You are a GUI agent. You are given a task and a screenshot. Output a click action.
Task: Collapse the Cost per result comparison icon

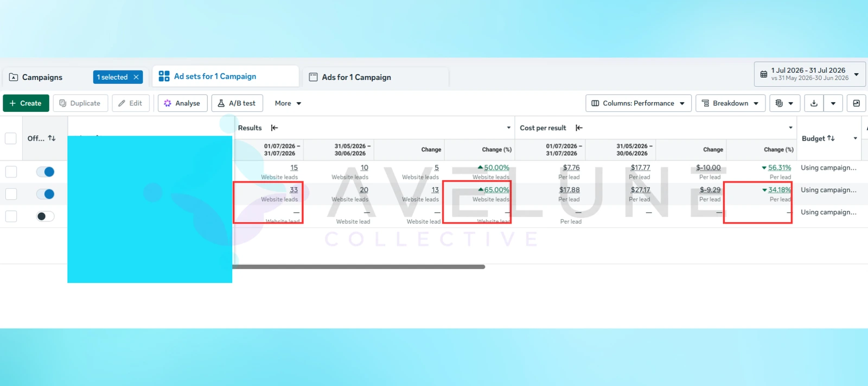click(579, 128)
